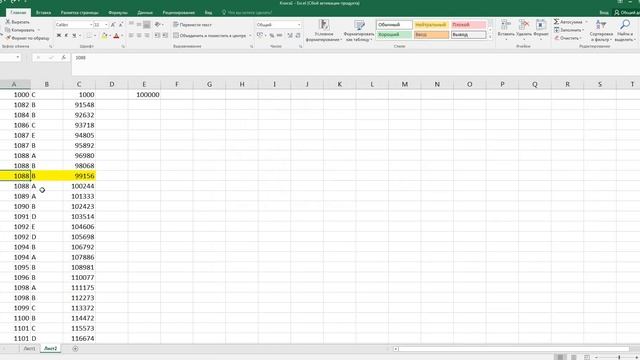Toggle underline formatting (Ч)
640x360 pixels.
point(74,36)
